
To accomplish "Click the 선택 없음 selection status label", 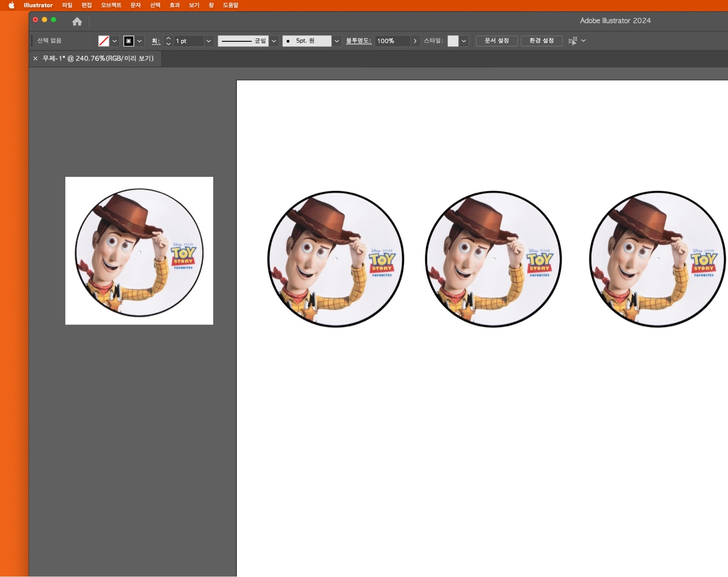I will click(x=49, y=41).
